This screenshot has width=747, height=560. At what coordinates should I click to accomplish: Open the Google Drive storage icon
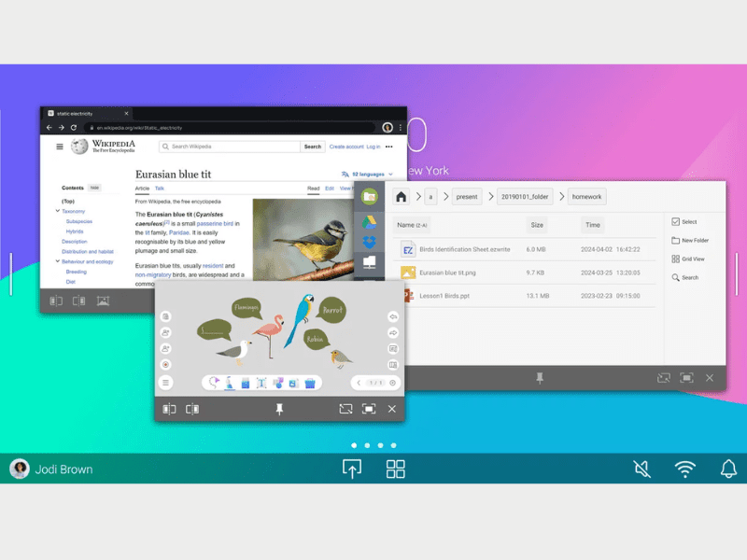369,221
